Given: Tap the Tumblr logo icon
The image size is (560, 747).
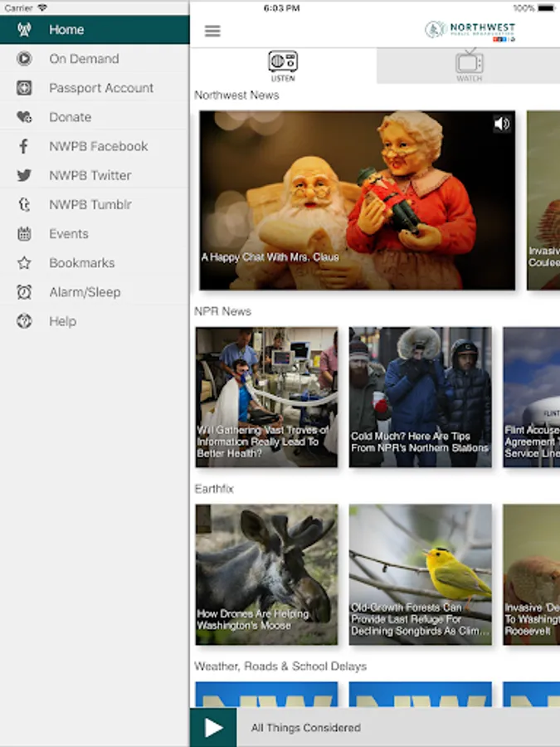Looking at the screenshot, I should click(24, 204).
